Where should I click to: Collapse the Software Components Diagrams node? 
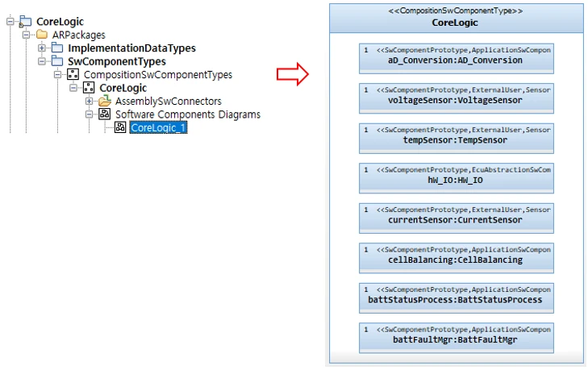(x=90, y=114)
